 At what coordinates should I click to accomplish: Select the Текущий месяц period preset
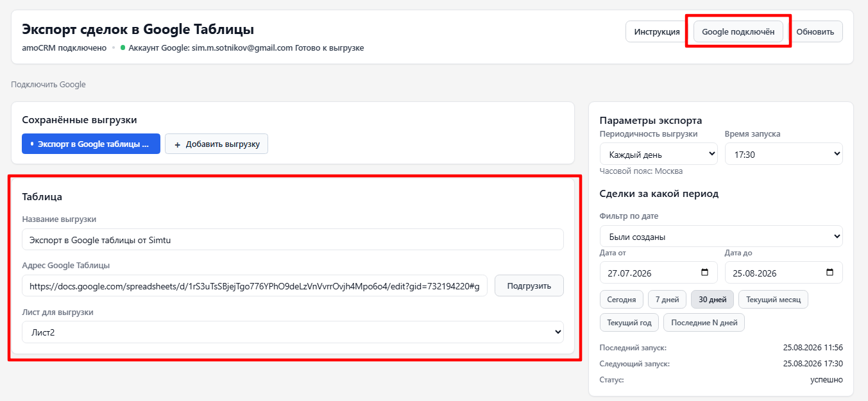click(x=774, y=300)
